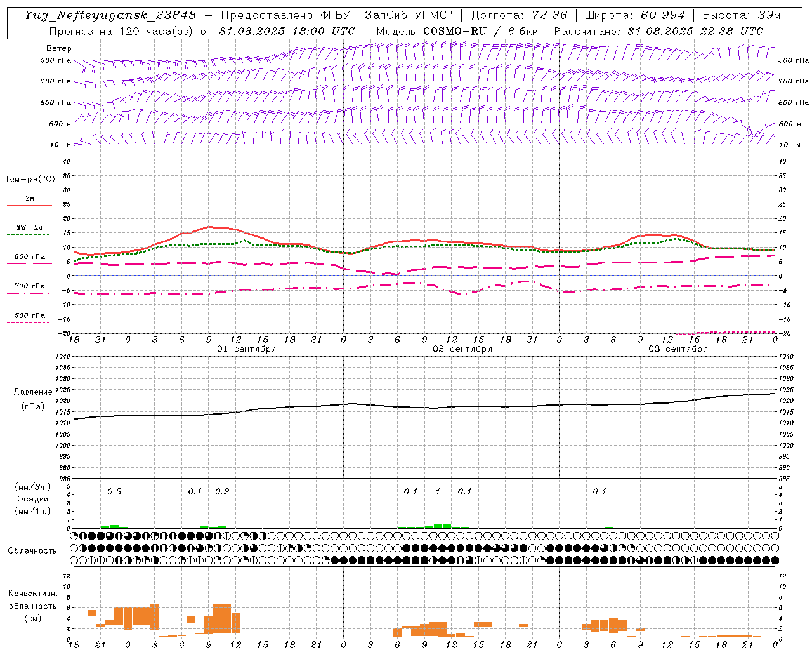This screenshot has height=650, width=812.
Task: Click the Прогноз на 120 часа(ов) text
Action: (x=122, y=31)
